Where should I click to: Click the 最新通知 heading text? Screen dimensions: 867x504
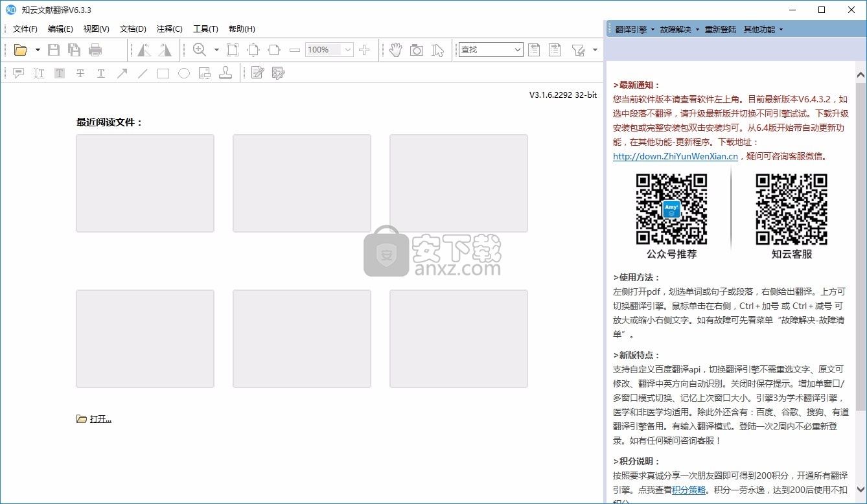tap(636, 85)
